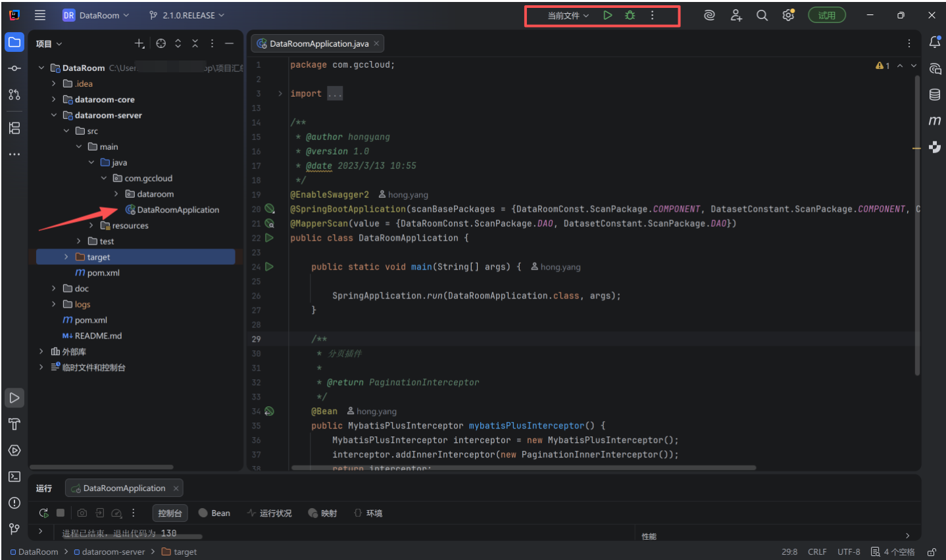Screen dimensions: 946x560
Task: Collapse the dataroom-server module
Action: point(54,115)
